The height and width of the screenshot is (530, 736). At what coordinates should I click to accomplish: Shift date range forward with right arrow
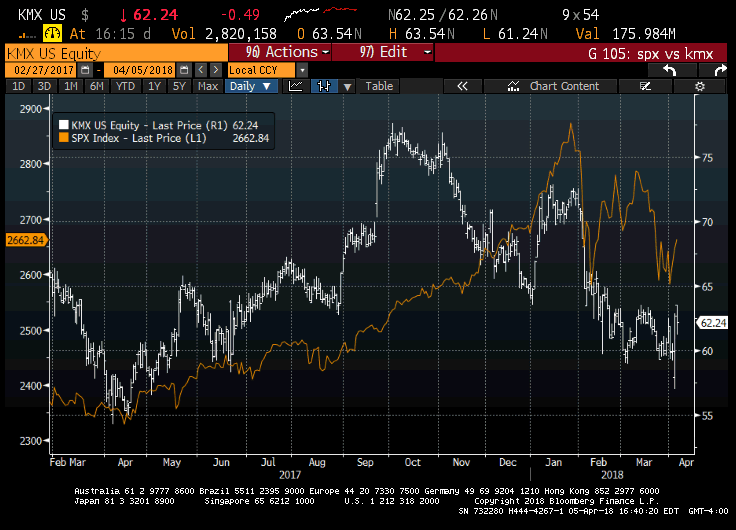click(x=215, y=70)
